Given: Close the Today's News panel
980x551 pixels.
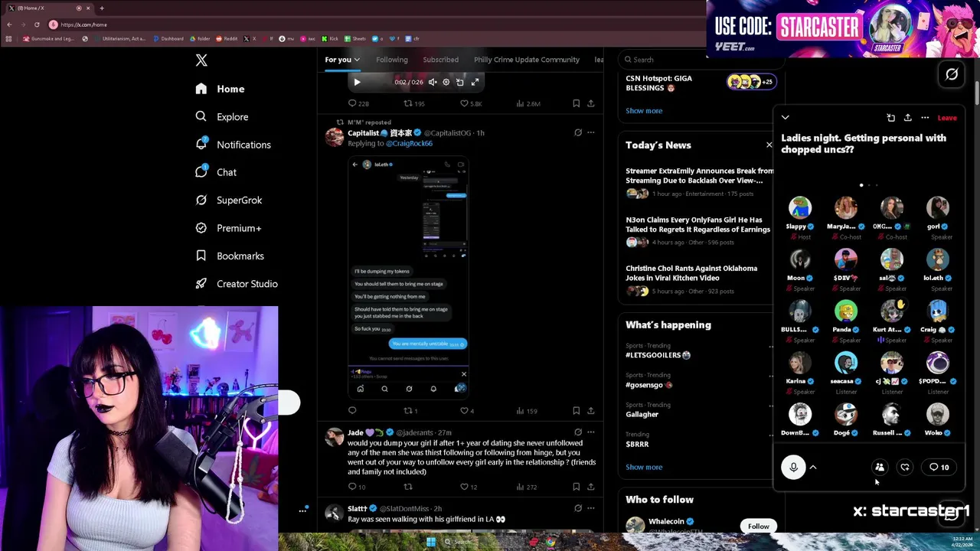Looking at the screenshot, I should point(769,145).
